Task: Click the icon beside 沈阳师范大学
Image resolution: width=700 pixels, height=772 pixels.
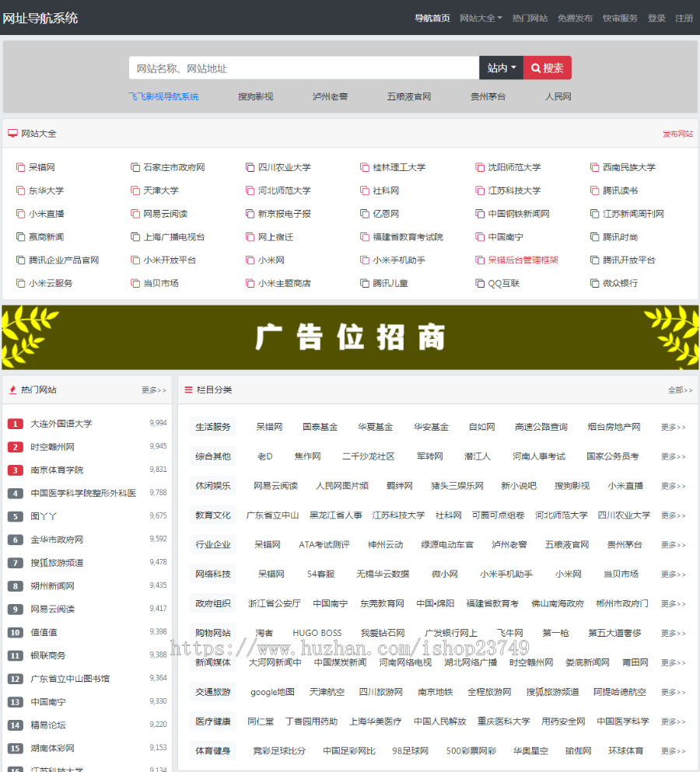Action: pyautogui.click(x=480, y=167)
